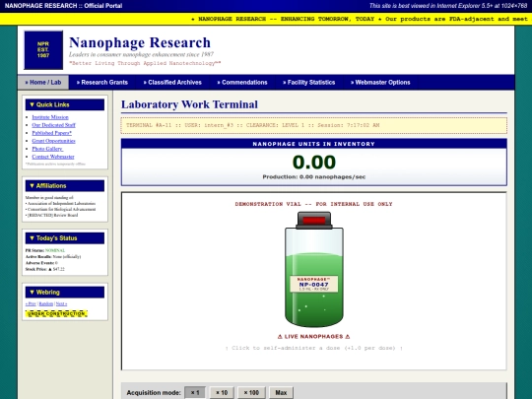Click the NP-0047 label on the vial
The width and height of the screenshot is (532, 399).
pyautogui.click(x=314, y=284)
